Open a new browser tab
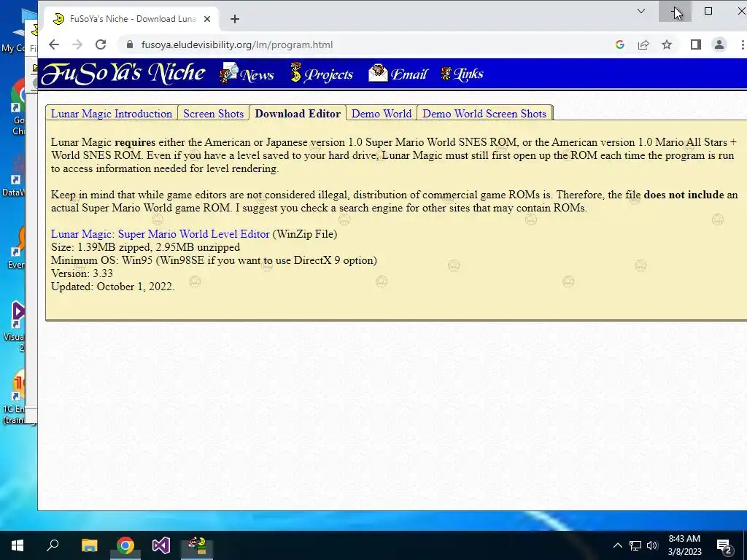 click(234, 19)
